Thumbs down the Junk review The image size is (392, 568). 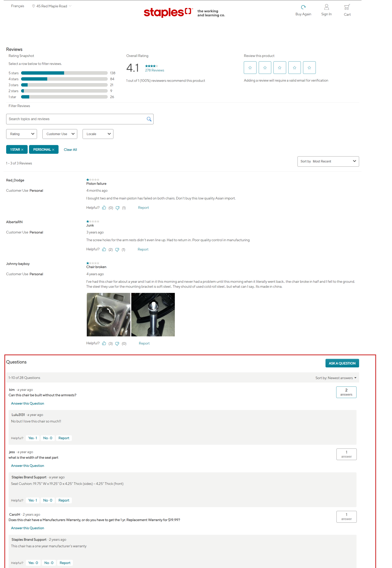[x=117, y=249]
